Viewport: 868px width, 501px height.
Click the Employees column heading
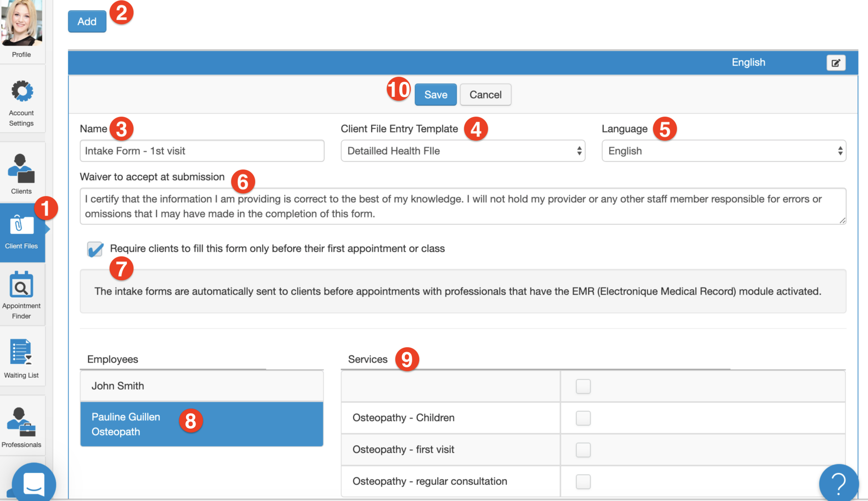[112, 359]
